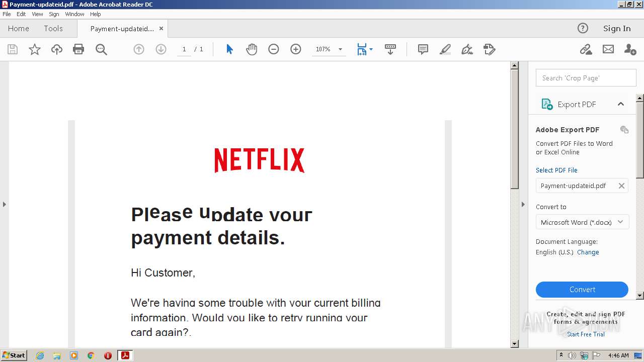Image resolution: width=644 pixels, height=362 pixels.
Task: Activate the Hand pan tool
Action: (252, 49)
